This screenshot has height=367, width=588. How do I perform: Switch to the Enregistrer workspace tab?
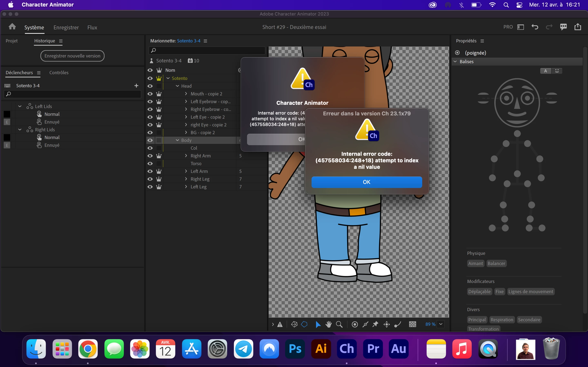click(x=66, y=28)
